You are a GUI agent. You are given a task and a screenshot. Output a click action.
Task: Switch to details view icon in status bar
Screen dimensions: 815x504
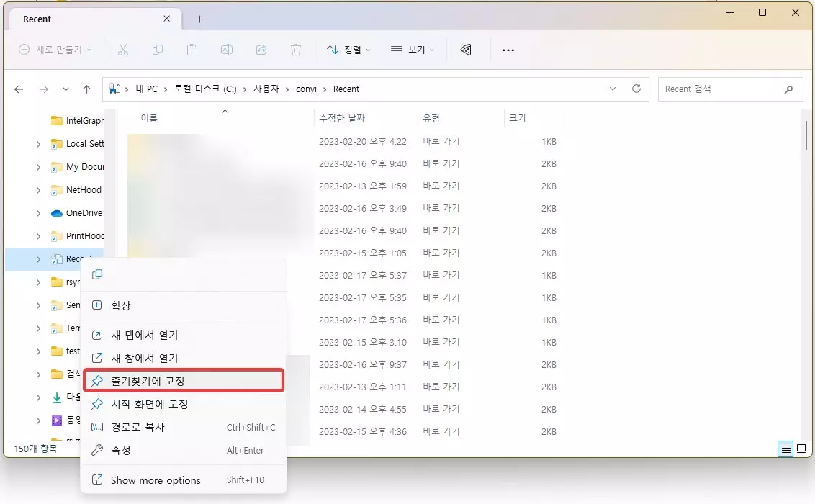(786, 449)
